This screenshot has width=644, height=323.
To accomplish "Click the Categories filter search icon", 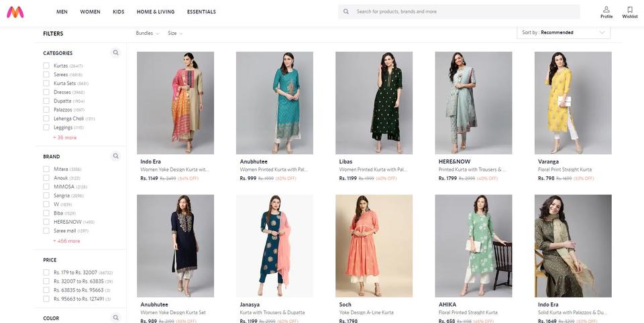I will (115, 52).
